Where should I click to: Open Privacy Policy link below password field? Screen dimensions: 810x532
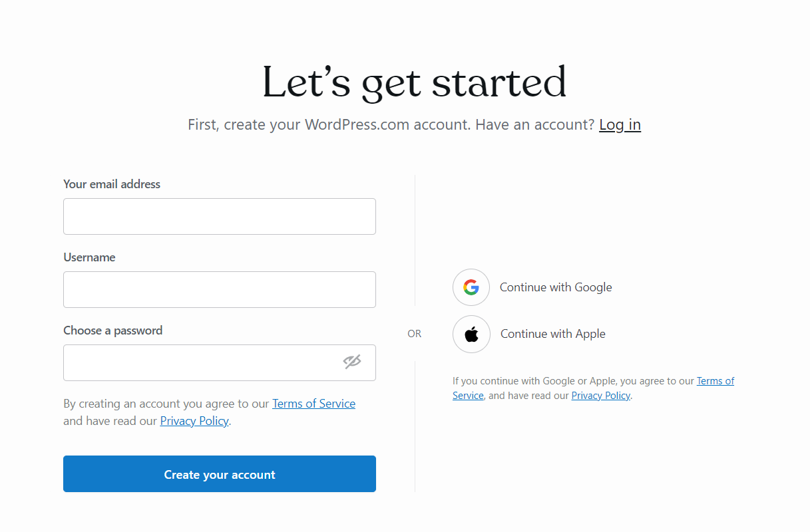point(194,421)
